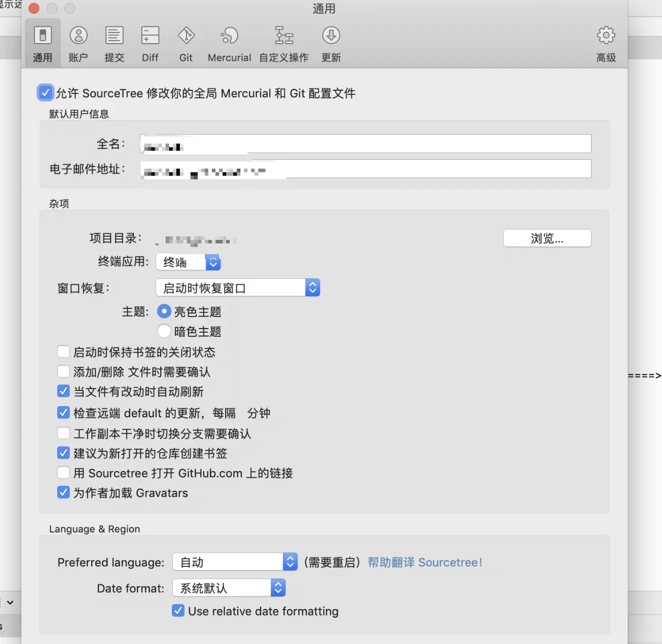Open the 更新 (Updates) preferences tab

click(331, 44)
